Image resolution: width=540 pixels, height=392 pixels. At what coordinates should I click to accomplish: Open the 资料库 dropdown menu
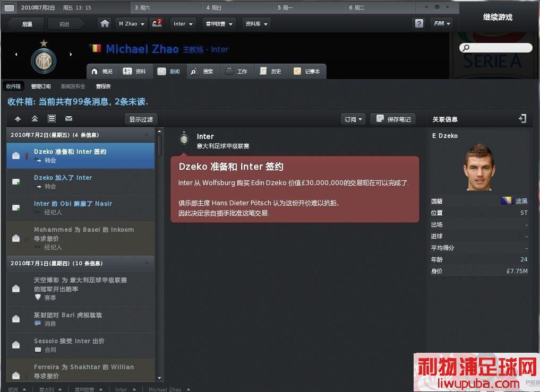pyautogui.click(x=256, y=23)
